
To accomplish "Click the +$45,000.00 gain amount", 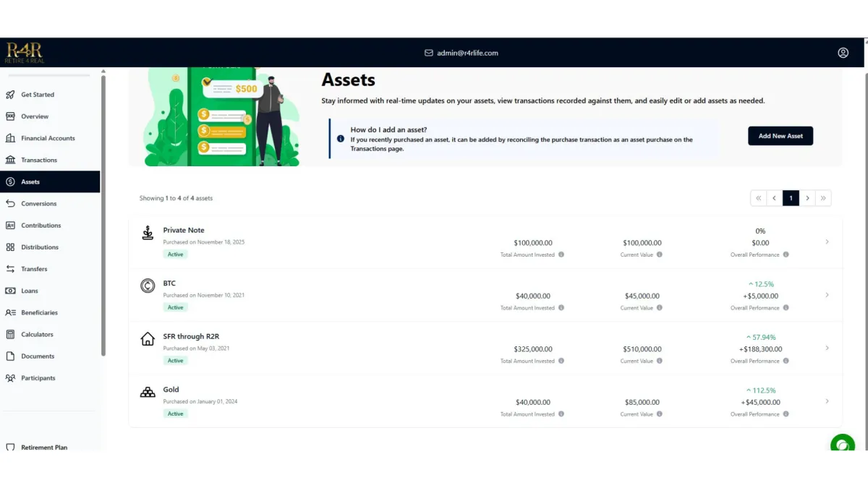I will 760,402.
